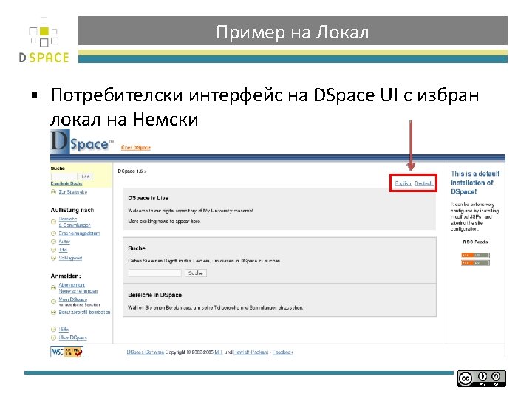This screenshot has width=532, height=399.
Task: Click arrow icon beside 'Autor'
Action: pos(53,242)
